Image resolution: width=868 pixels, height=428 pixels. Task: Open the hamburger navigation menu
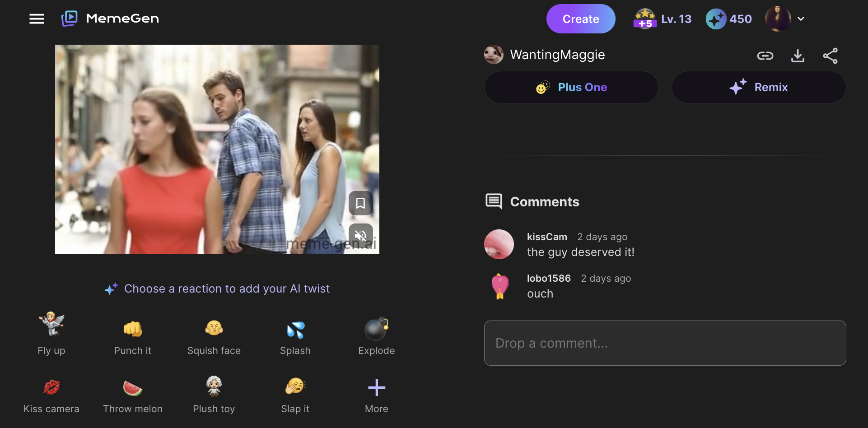tap(36, 19)
